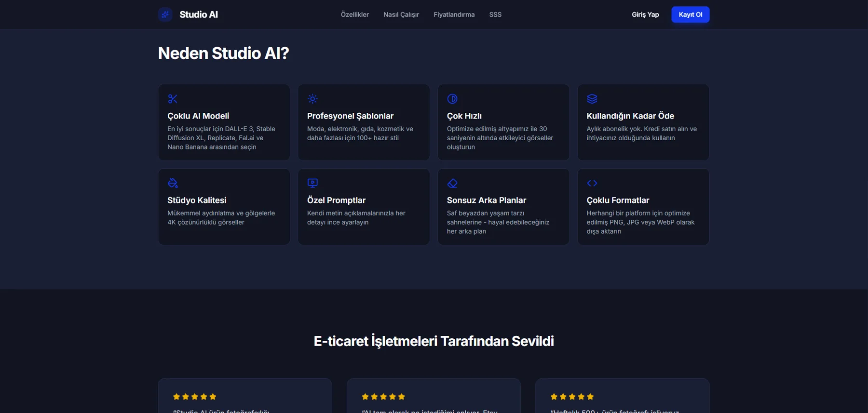Click the eraser icon on Sonsuz Arka Planlar card
Screen dimensions: 868x413
click(x=452, y=183)
